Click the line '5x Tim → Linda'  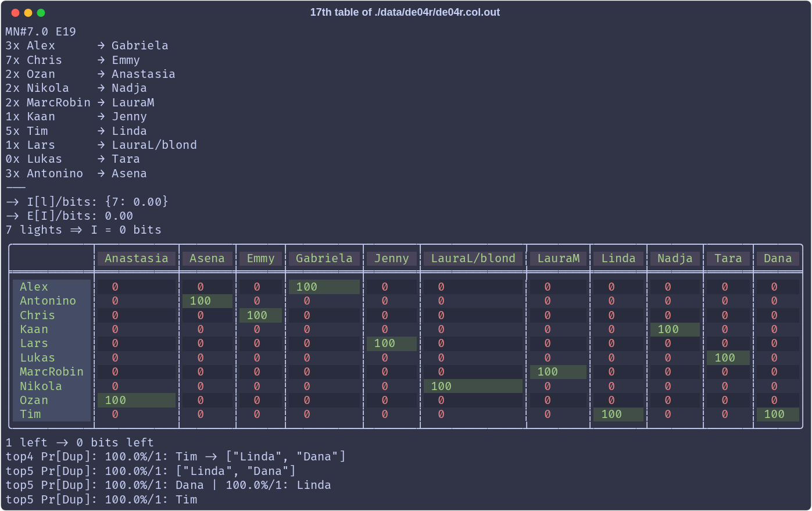click(76, 131)
